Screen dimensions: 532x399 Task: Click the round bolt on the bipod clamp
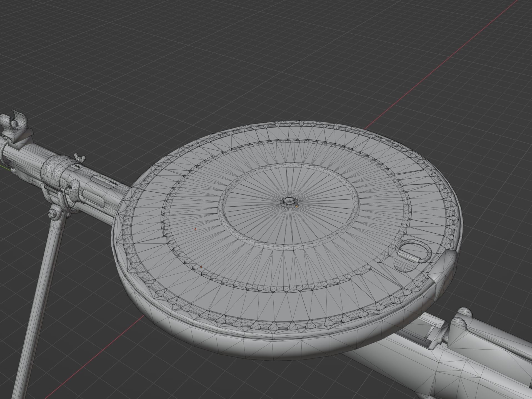(53, 213)
